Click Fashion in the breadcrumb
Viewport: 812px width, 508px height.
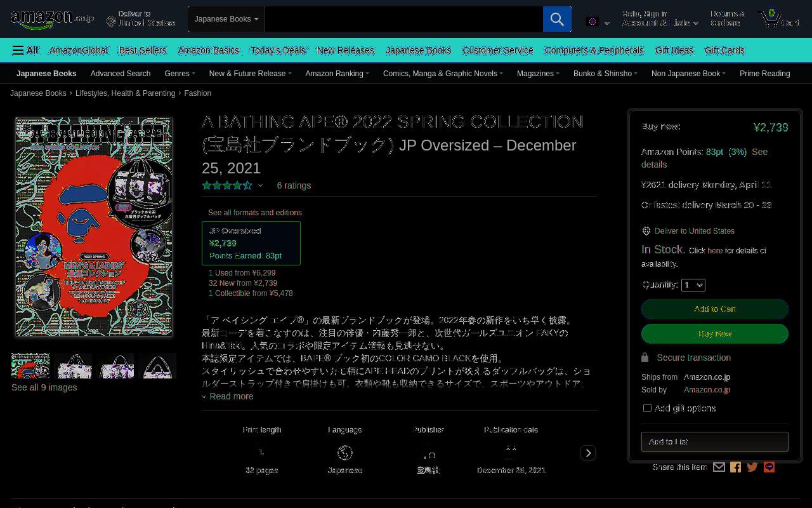pos(198,93)
